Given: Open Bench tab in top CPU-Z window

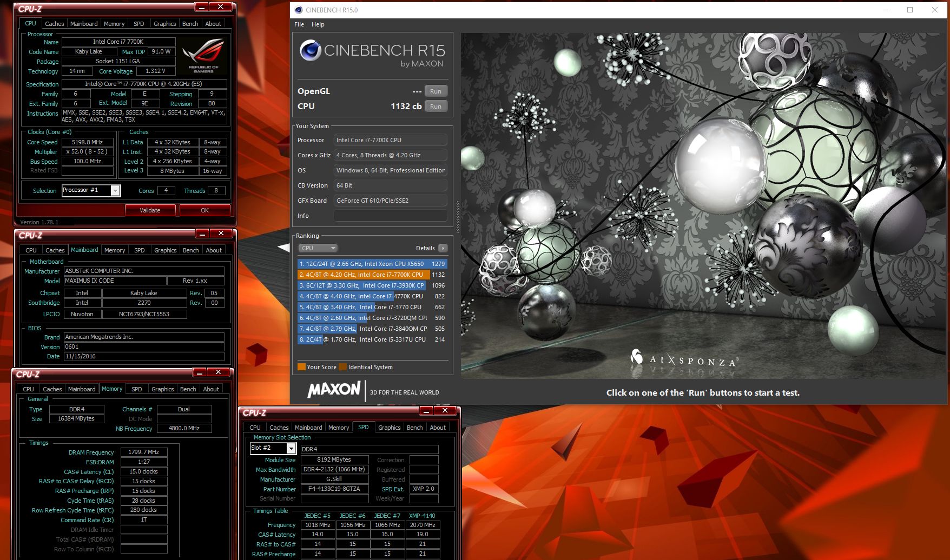Looking at the screenshot, I should pyautogui.click(x=190, y=24).
